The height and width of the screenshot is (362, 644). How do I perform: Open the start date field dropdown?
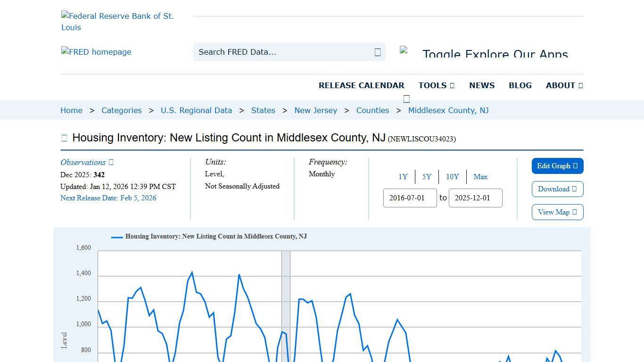[x=410, y=198]
